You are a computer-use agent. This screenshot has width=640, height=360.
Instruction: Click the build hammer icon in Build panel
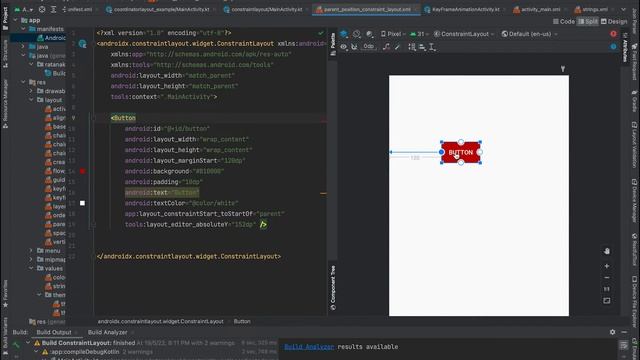[16, 345]
